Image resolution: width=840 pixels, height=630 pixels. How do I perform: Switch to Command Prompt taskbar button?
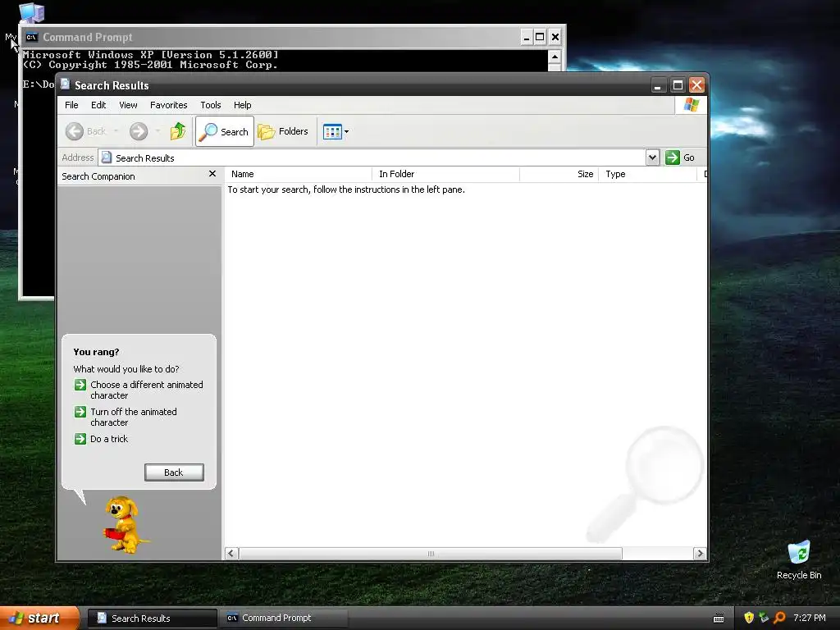[282, 619]
